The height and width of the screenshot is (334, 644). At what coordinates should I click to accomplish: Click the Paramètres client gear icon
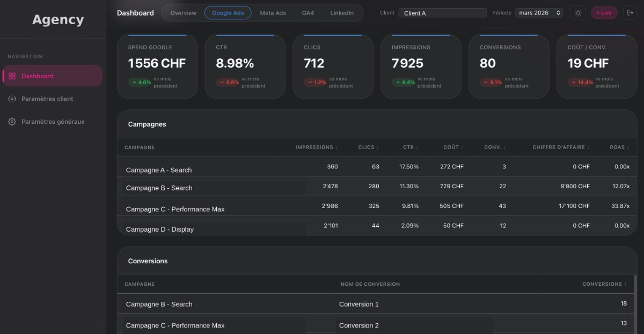(12, 99)
